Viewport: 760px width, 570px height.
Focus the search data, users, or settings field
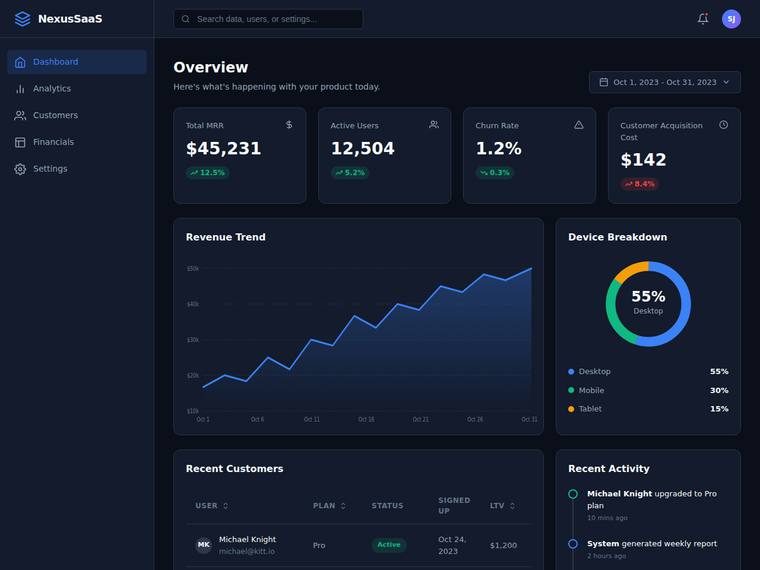click(x=268, y=19)
